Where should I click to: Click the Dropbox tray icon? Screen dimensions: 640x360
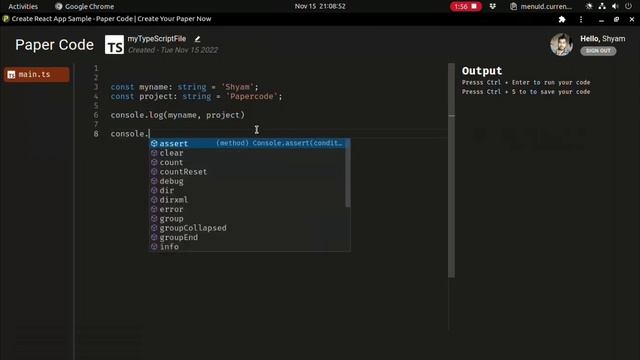493,6
